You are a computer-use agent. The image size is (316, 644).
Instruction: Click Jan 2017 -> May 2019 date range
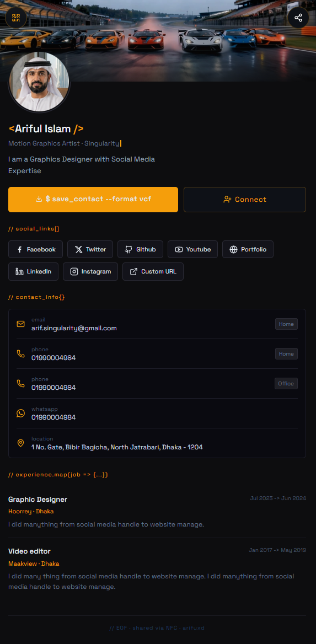pos(277,550)
